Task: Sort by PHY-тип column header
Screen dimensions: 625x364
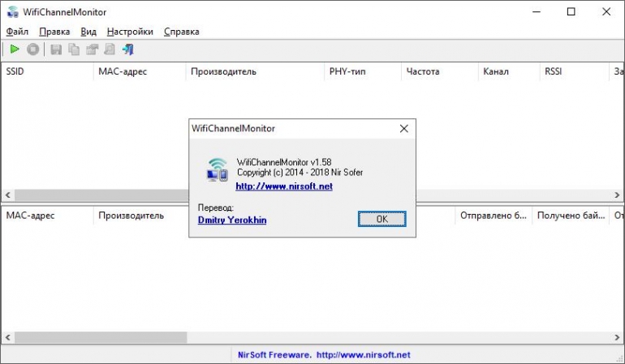Action: click(x=362, y=71)
